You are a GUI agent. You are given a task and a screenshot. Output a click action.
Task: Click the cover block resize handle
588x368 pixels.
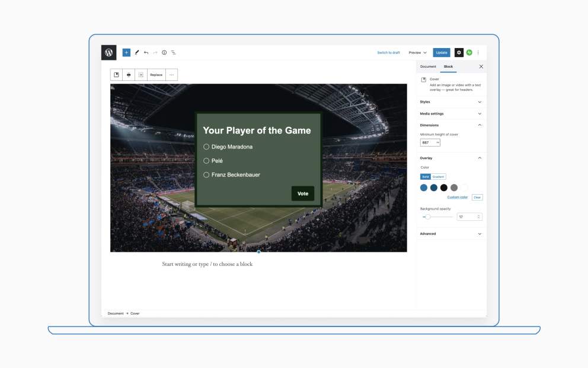(x=259, y=252)
